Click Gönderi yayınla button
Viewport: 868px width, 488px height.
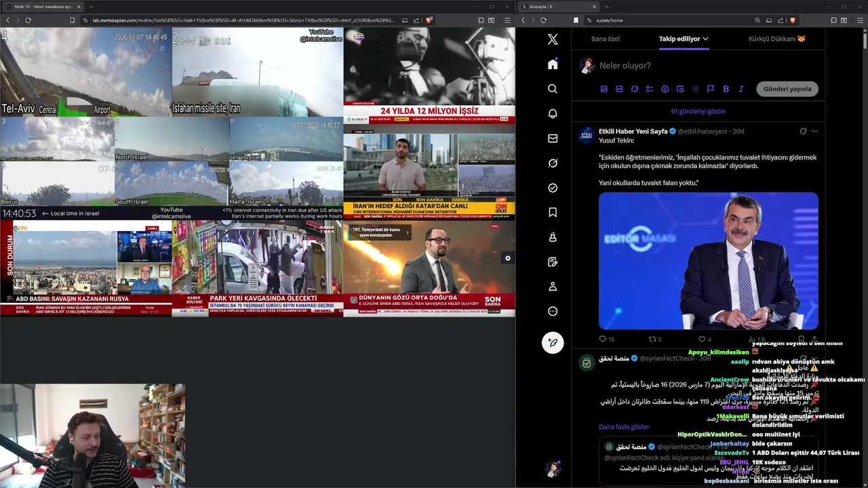[787, 89]
